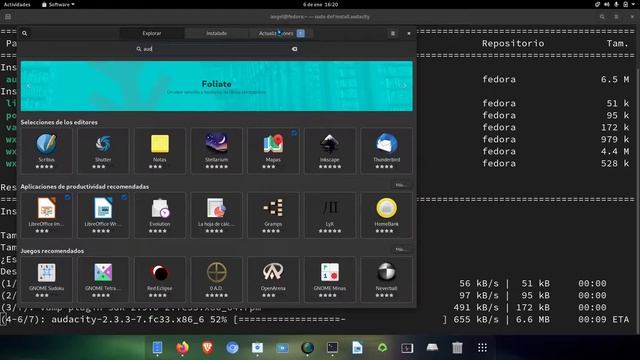Open the GNOME Sudoku game tile
This screenshot has width=640, height=360.
[x=47, y=279]
